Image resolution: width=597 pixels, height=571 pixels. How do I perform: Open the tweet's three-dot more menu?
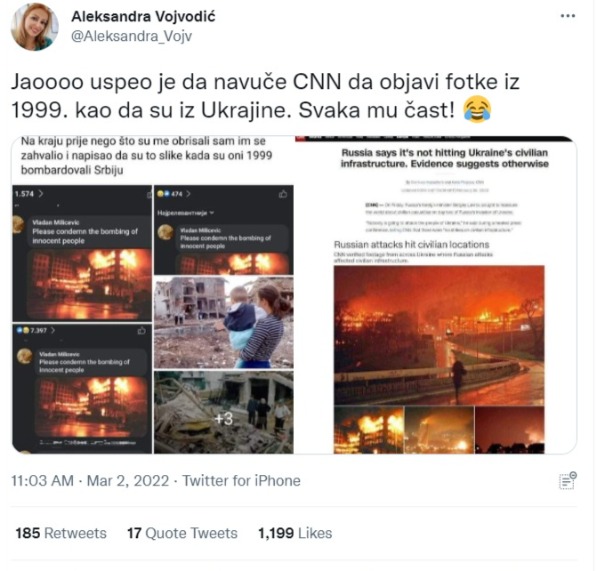point(568,16)
